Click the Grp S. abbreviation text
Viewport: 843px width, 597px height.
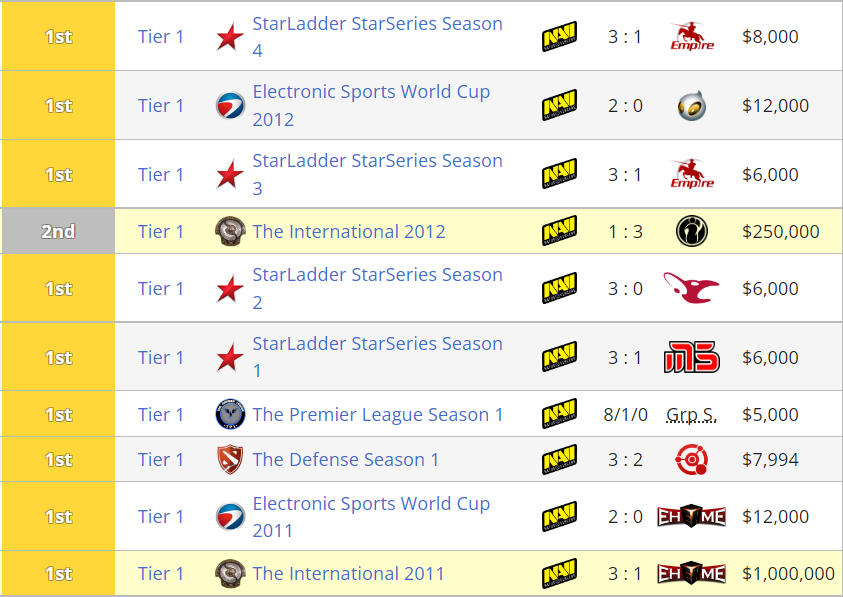[x=691, y=415]
